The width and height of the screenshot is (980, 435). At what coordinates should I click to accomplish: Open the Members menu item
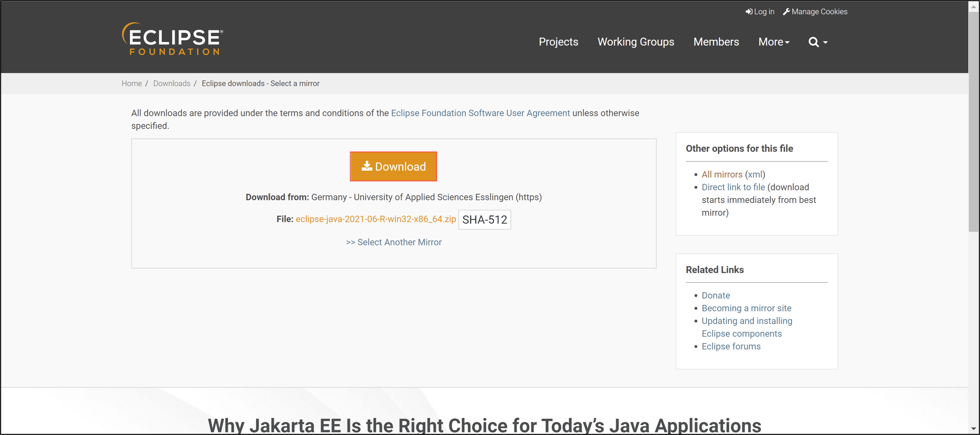point(716,42)
